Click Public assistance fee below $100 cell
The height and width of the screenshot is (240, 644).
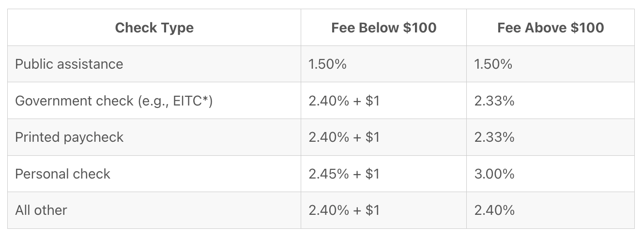click(327, 64)
